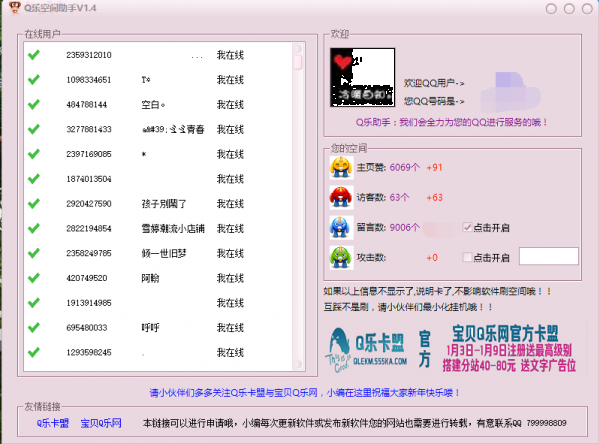Click 主页赞 count 6069个
The image size is (599, 444).
pyautogui.click(x=405, y=167)
